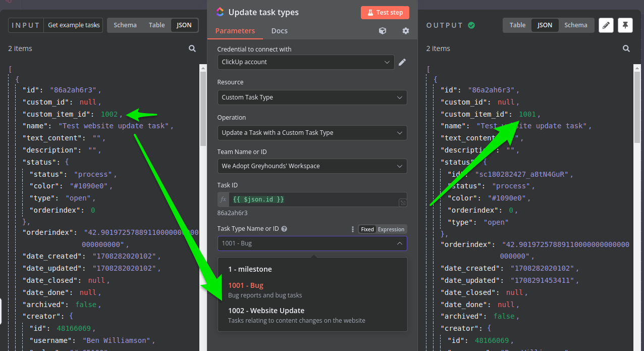Collapse the Task Type 1001 - Bug dropdown

pyautogui.click(x=312, y=243)
